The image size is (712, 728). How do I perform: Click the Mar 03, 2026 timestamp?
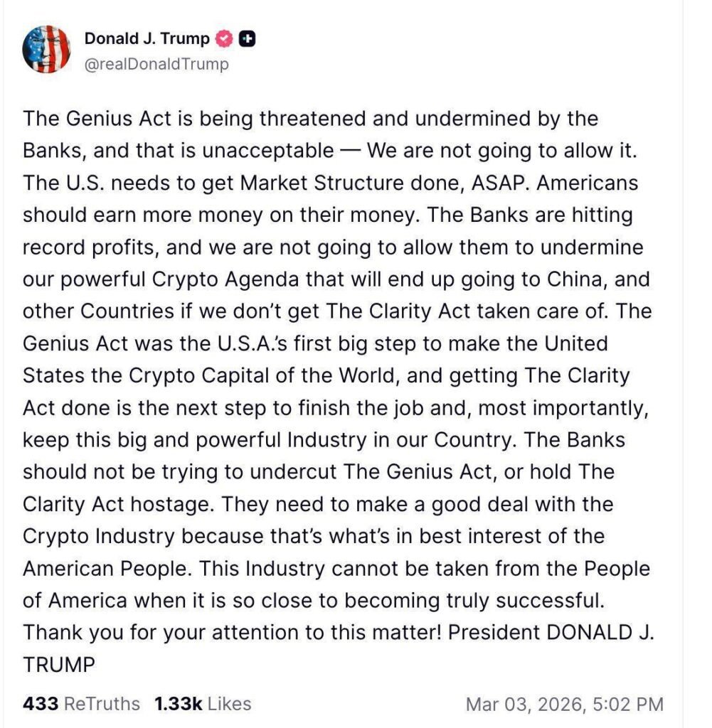click(x=564, y=705)
